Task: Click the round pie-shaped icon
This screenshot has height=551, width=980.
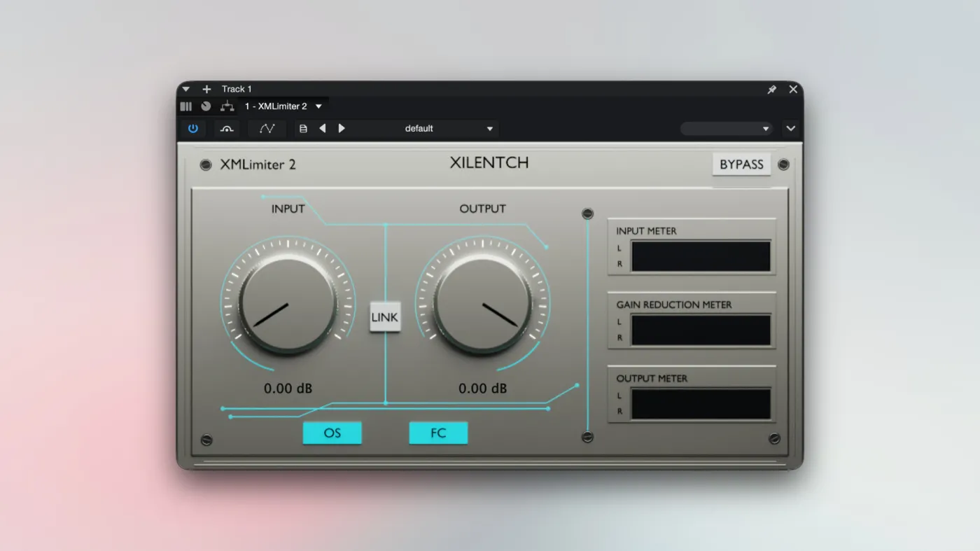Action: point(206,106)
